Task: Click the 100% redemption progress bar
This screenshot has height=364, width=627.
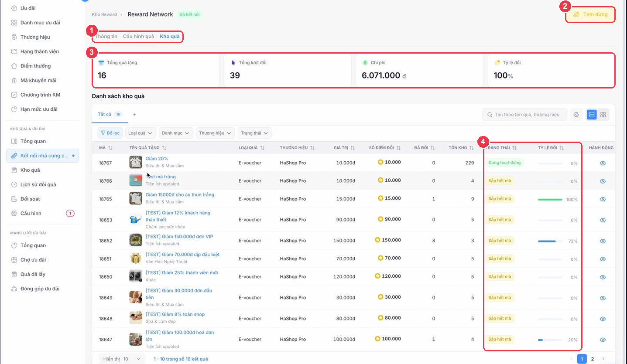Action: point(550,199)
